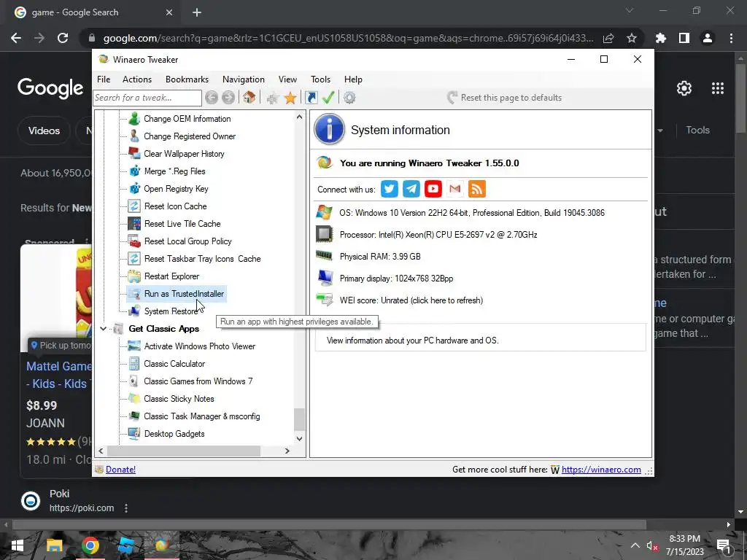Open Google apps grid icon
Screen dimensions: 747x560
718,88
